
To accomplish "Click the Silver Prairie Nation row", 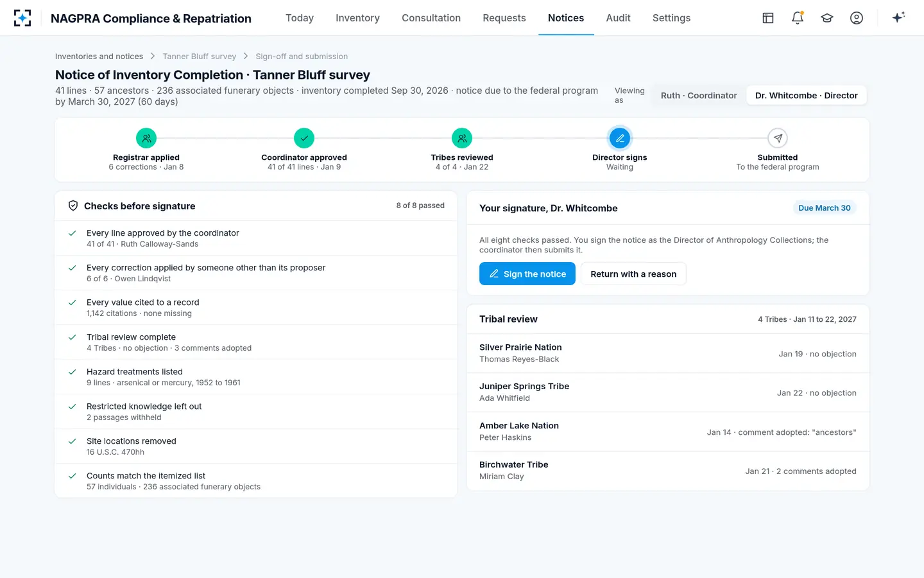I will click(x=668, y=353).
